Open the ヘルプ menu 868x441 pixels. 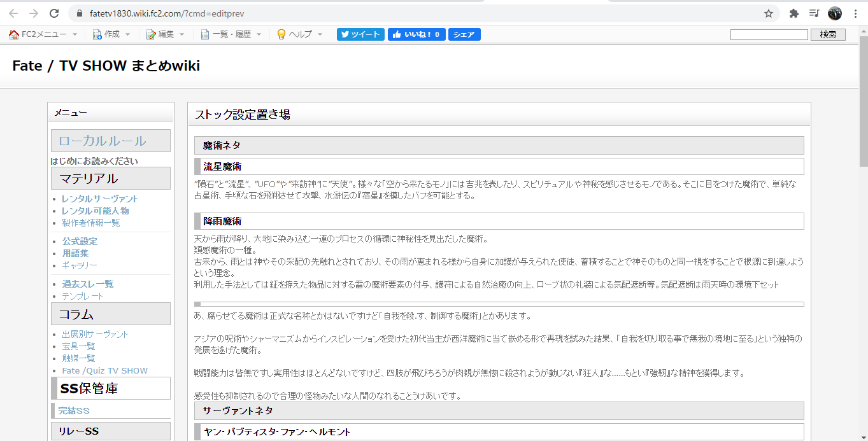click(300, 34)
